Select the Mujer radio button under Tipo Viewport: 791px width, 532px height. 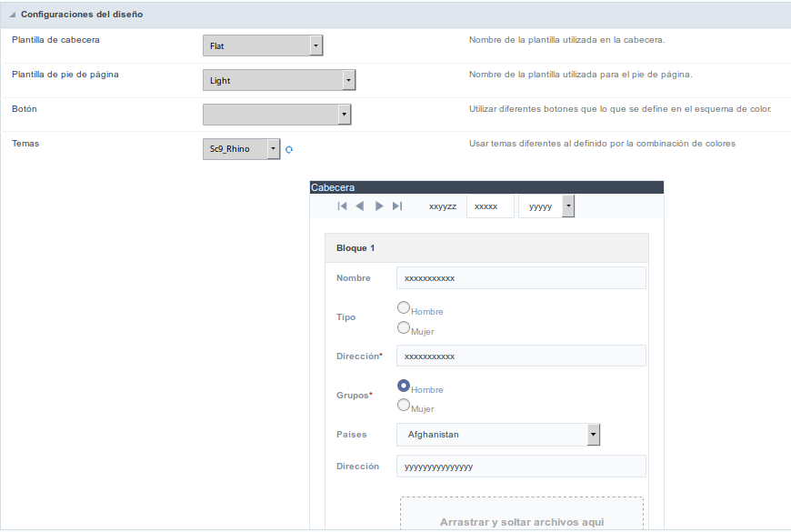403,326
